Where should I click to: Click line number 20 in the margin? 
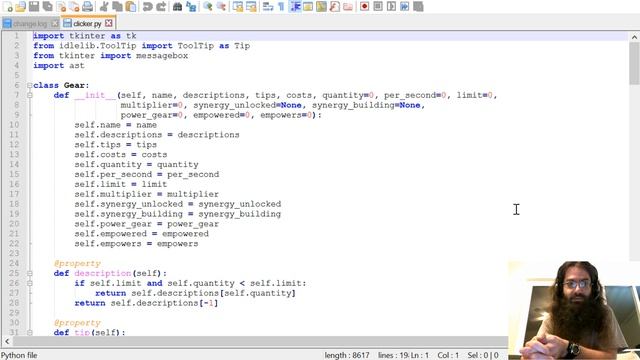click(14, 224)
